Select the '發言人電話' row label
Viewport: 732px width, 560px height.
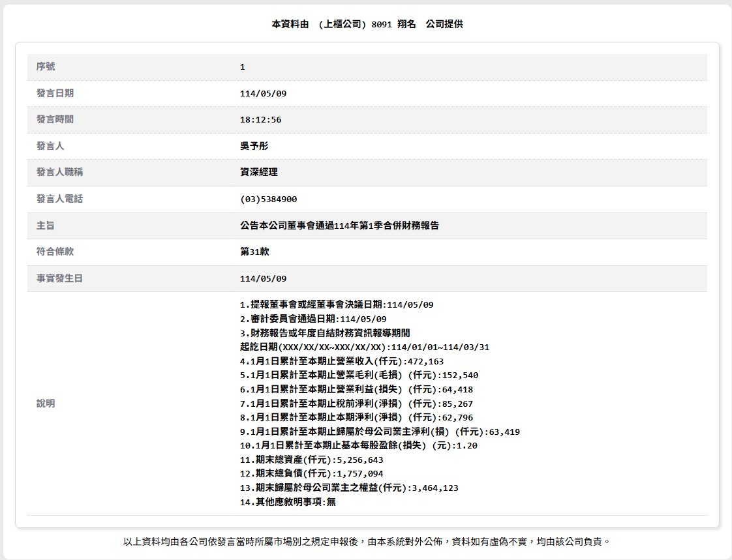pos(60,199)
